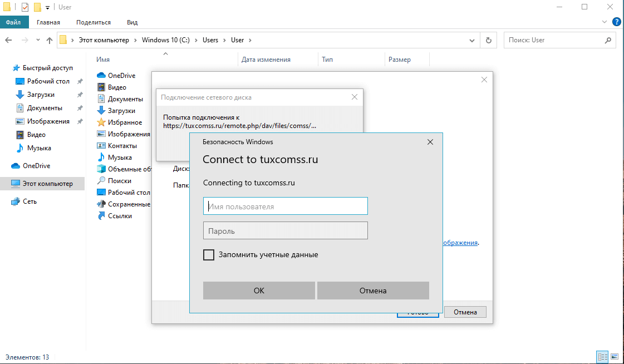
Task: Click the search magnifier icon
Action: [x=608, y=40]
